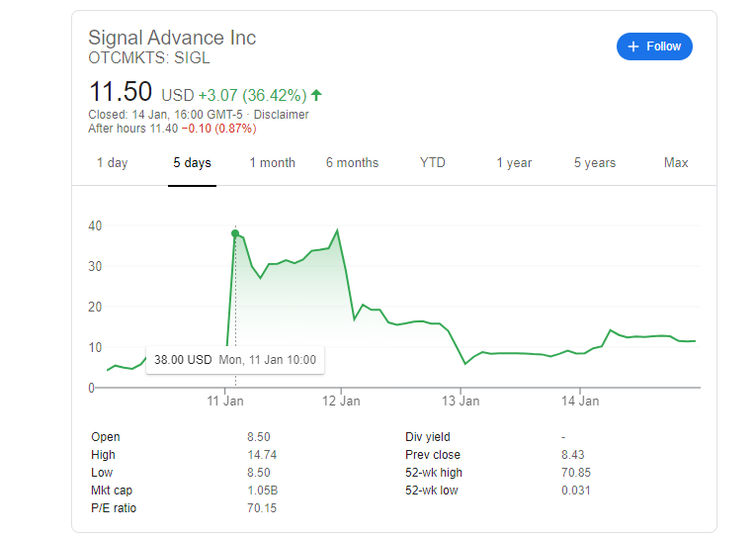The image size is (756, 537).
Task: Open the YTD chart tab
Action: pos(433,162)
